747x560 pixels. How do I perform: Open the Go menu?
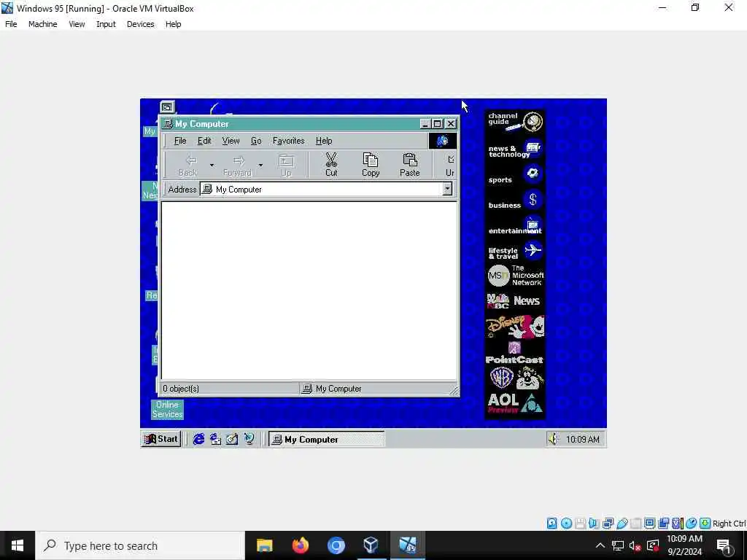tap(256, 141)
